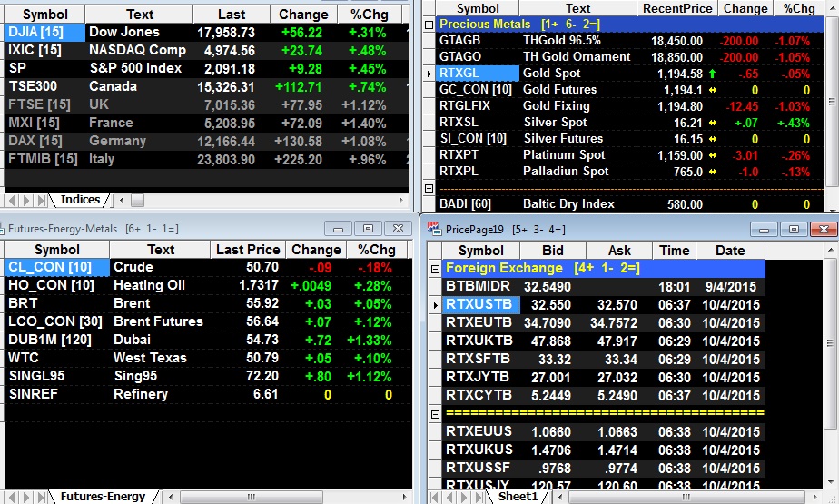Select CL_CON [10] Crude symbol
Viewport: 839px width, 504px height.
pos(56,267)
